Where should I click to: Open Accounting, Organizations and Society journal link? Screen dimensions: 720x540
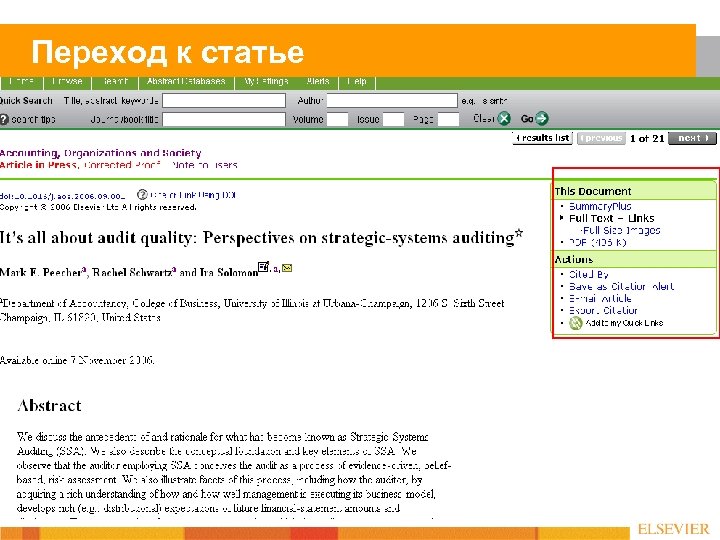(x=101, y=153)
